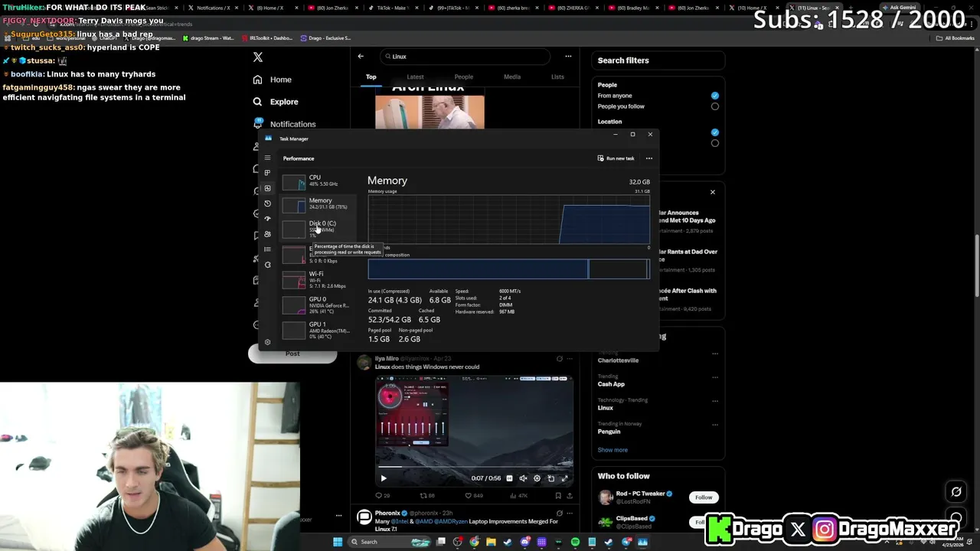Switch to Top search tab
The height and width of the screenshot is (551, 980).
pos(371,77)
